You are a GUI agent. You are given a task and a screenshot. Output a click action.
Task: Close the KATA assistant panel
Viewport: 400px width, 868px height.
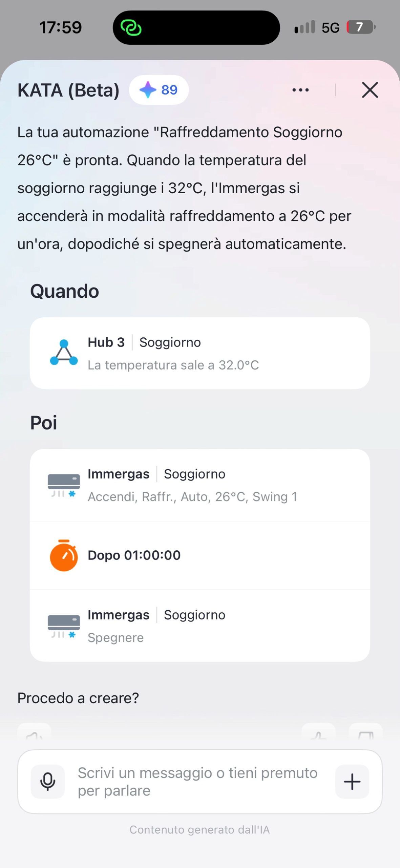(x=370, y=90)
